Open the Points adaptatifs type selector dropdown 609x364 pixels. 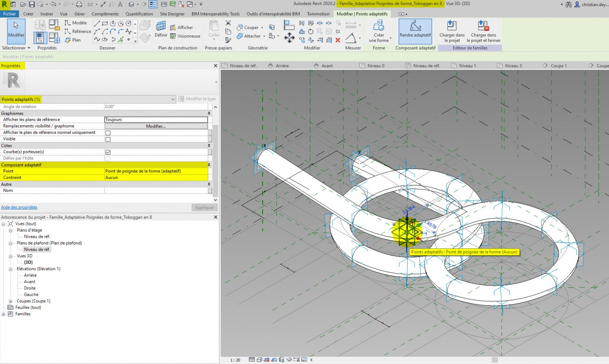173,99
